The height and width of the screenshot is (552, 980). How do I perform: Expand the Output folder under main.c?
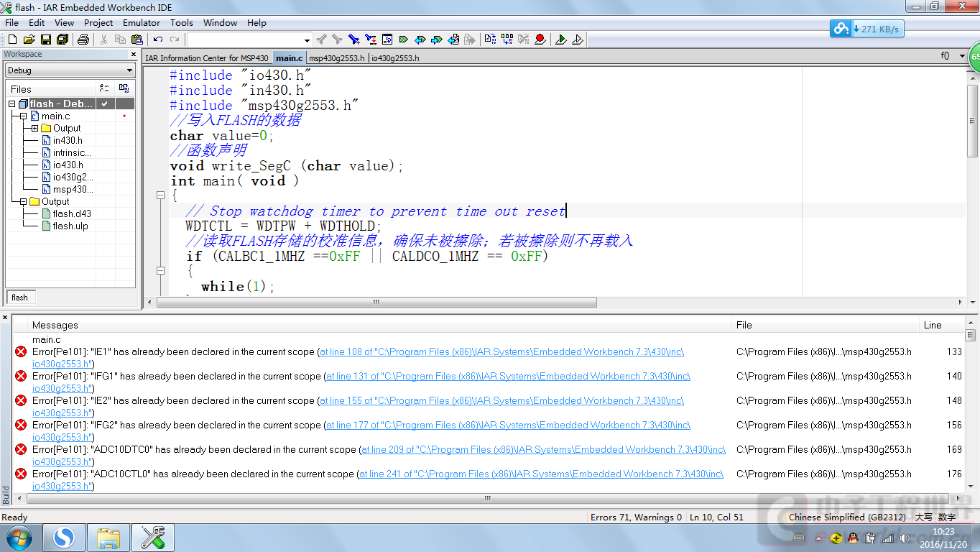(x=34, y=128)
